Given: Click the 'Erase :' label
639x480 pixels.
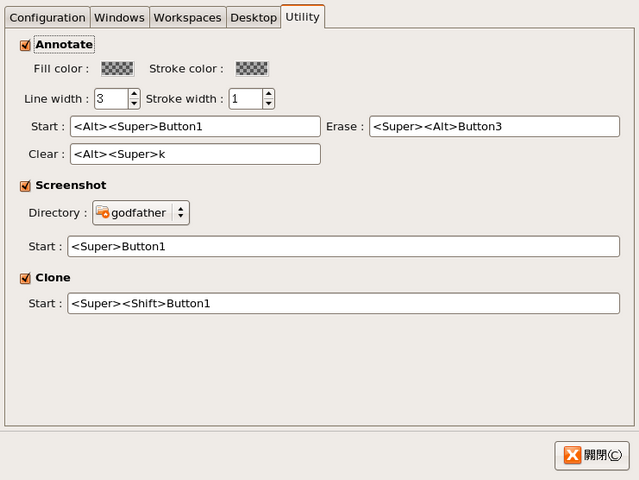Looking at the screenshot, I should [x=345, y=127].
